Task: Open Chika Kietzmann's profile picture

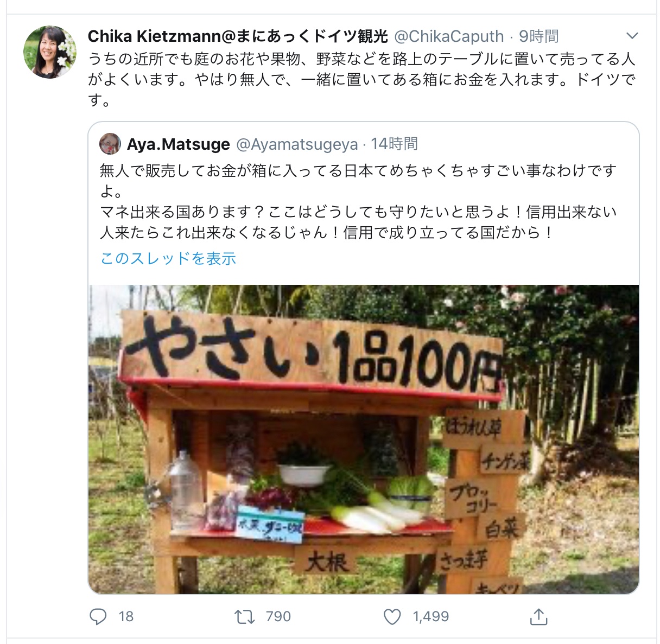Action: point(50,52)
